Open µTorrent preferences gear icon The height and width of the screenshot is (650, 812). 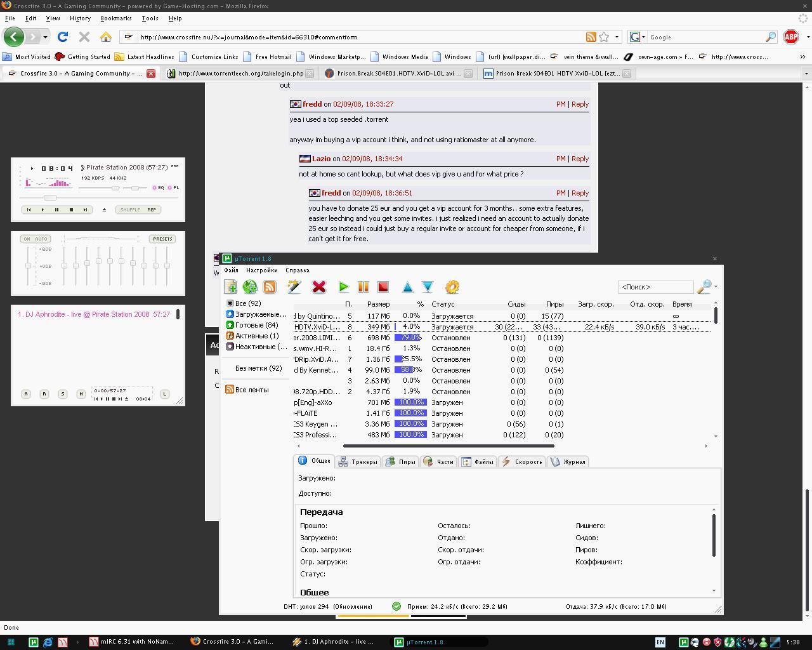452,287
